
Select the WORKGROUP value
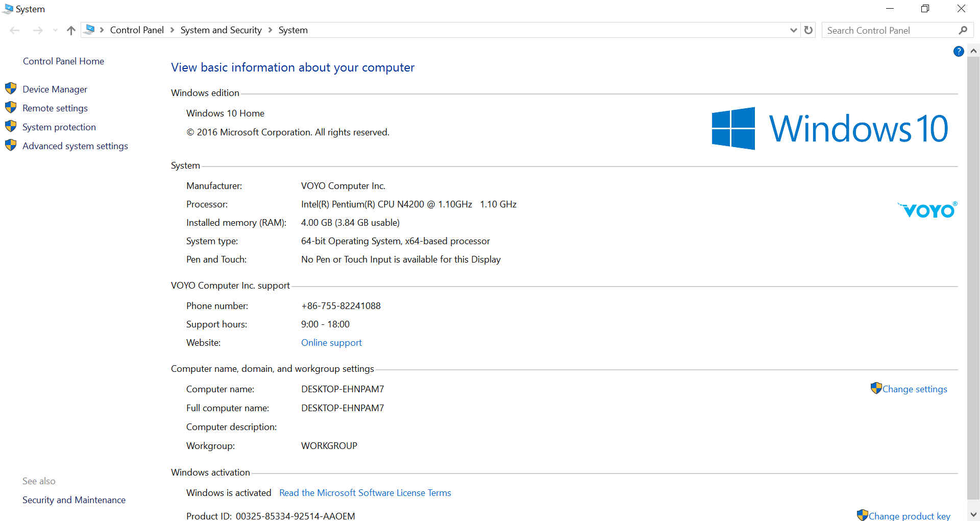(x=329, y=446)
